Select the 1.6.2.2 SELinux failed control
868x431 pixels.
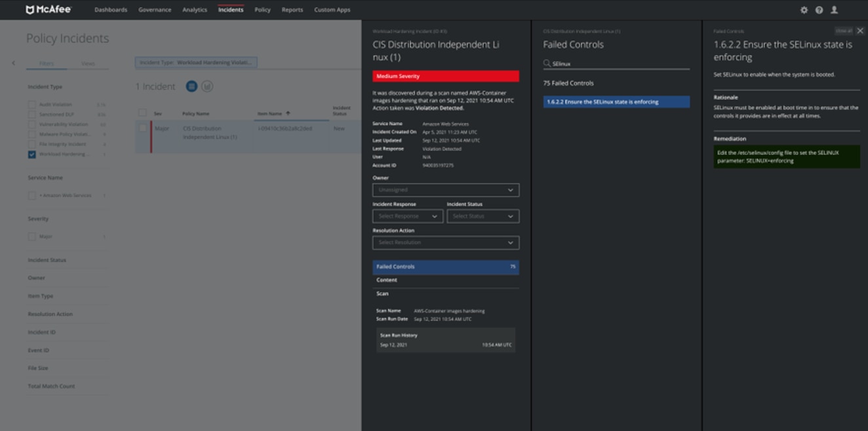[x=616, y=102]
